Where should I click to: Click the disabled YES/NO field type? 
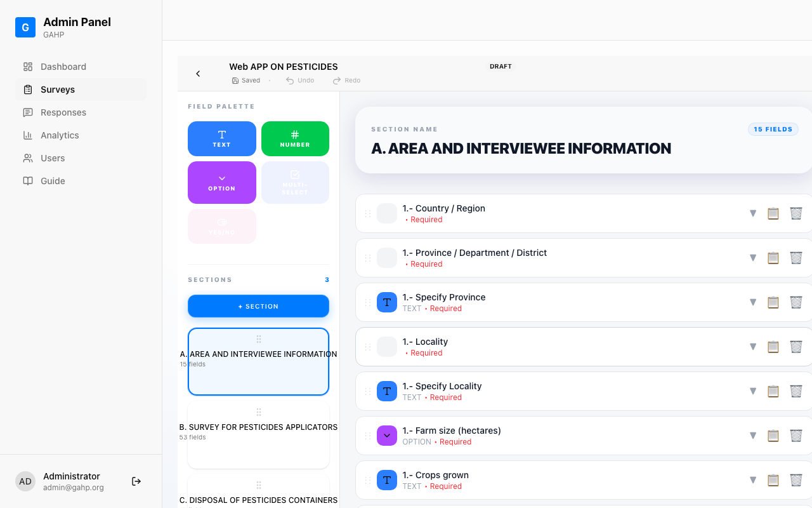[x=221, y=226]
